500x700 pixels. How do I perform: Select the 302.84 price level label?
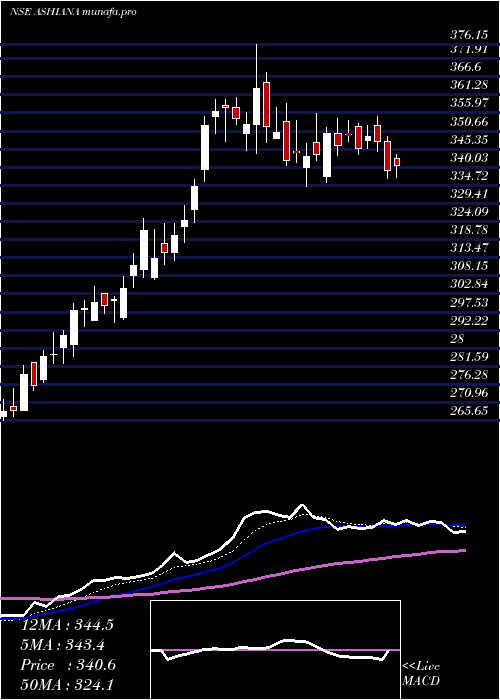[468, 284]
